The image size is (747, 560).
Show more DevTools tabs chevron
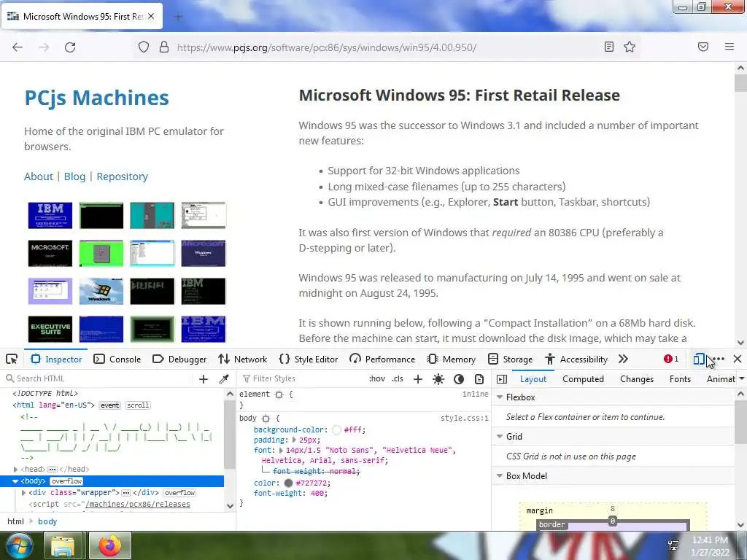point(623,359)
